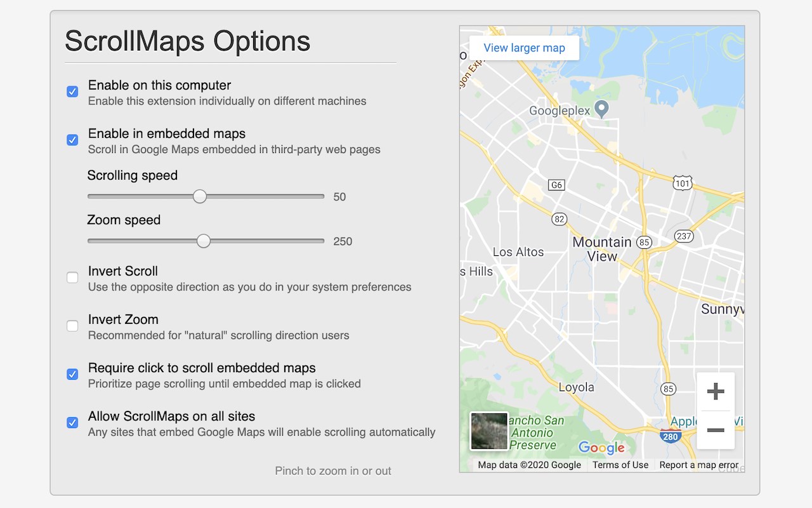Uncheck Enable in embedded maps

click(72, 140)
